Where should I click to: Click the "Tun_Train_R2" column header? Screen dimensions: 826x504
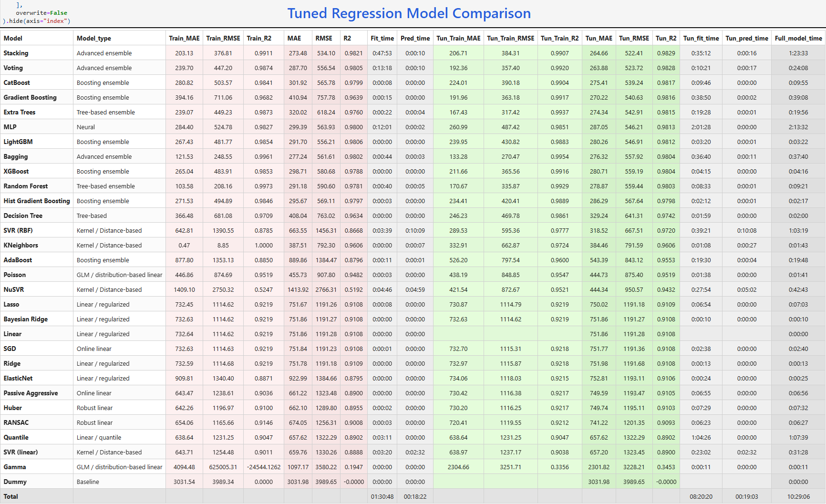pos(560,38)
